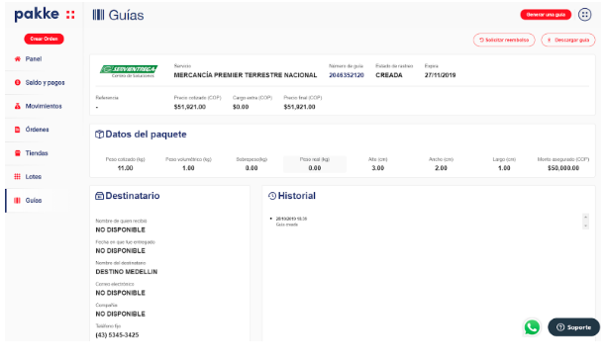Click the Lotes grid icon
Viewport: 606px width, 364px height.
click(18, 177)
